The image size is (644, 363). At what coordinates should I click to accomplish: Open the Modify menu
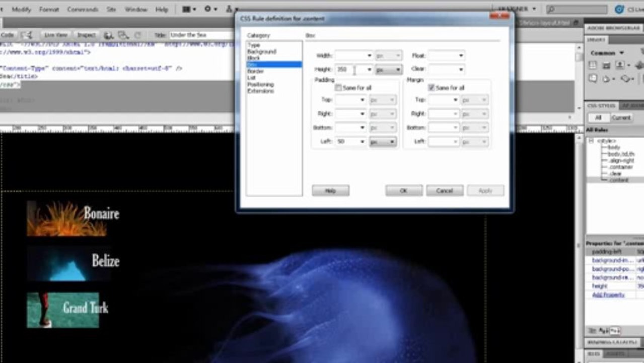(21, 9)
